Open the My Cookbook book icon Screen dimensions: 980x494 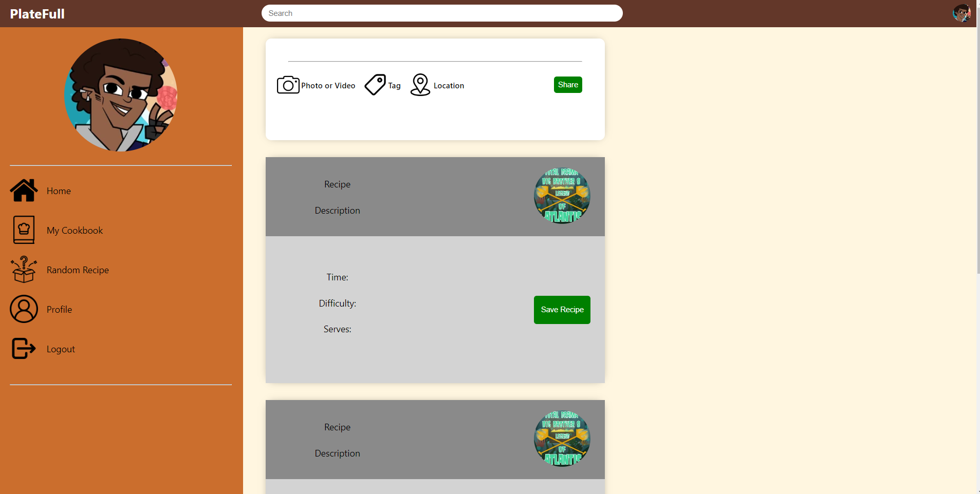(x=24, y=230)
